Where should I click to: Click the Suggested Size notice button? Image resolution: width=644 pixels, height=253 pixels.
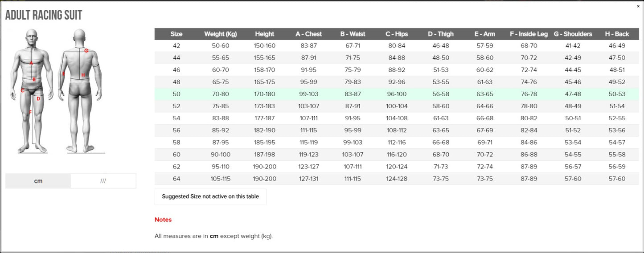click(210, 196)
